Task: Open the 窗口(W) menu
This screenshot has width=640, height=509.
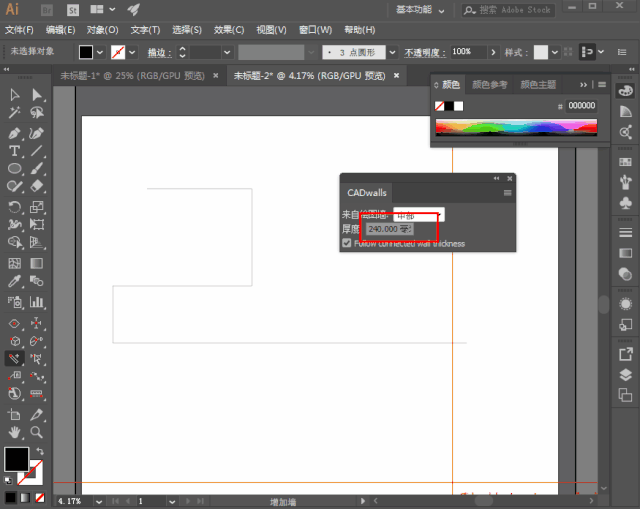Action: [316, 30]
